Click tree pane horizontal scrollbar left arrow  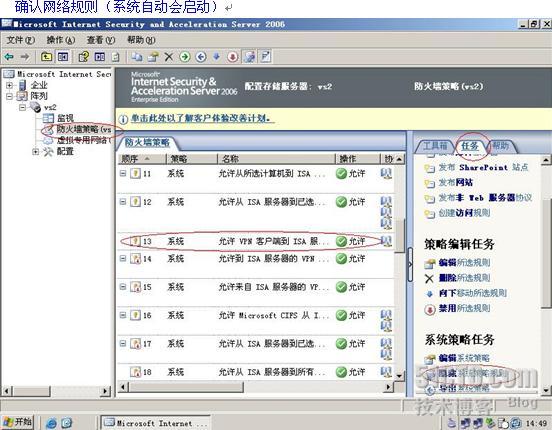coord(7,391)
